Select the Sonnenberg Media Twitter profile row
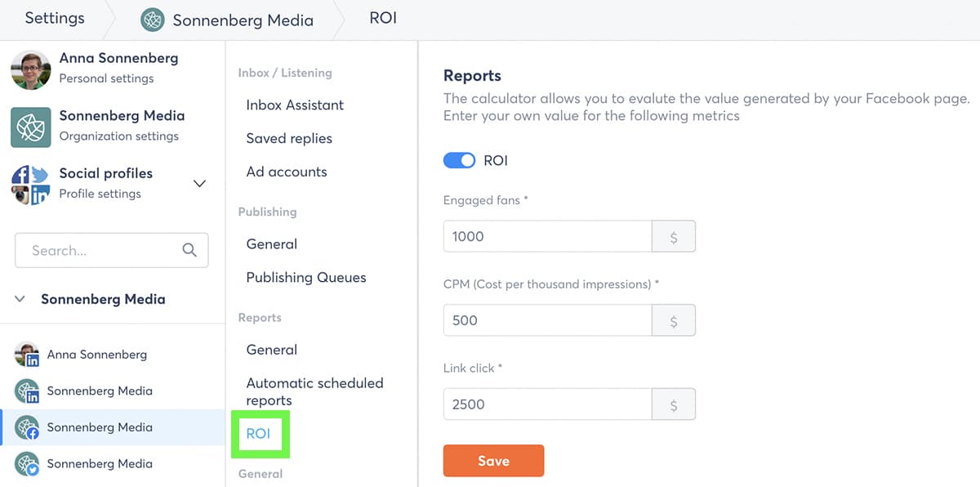 [113, 464]
